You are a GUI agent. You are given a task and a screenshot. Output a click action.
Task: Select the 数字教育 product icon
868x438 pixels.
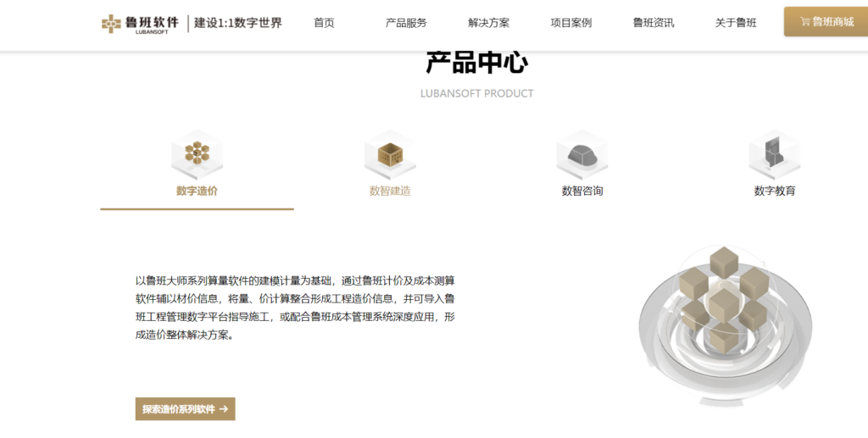[x=775, y=153]
